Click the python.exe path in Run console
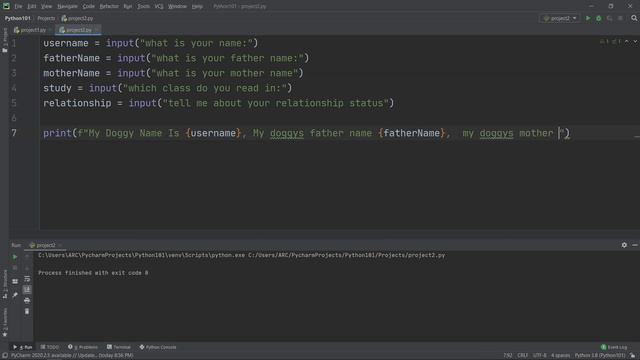The image size is (640, 360). pyautogui.click(x=142, y=256)
